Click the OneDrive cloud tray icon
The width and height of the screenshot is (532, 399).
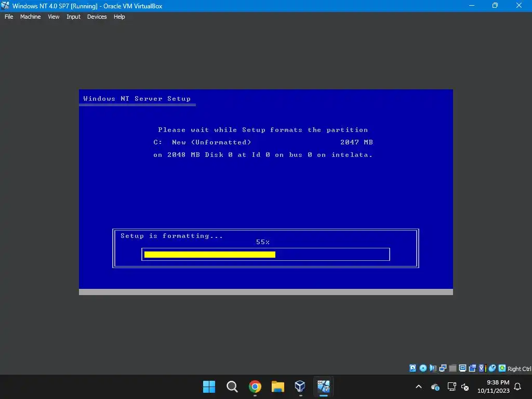pyautogui.click(x=435, y=387)
